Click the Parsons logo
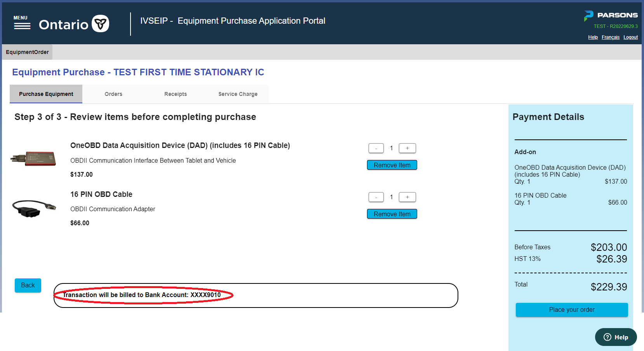Viewport: 644px width, 351px height. pyautogui.click(x=611, y=16)
